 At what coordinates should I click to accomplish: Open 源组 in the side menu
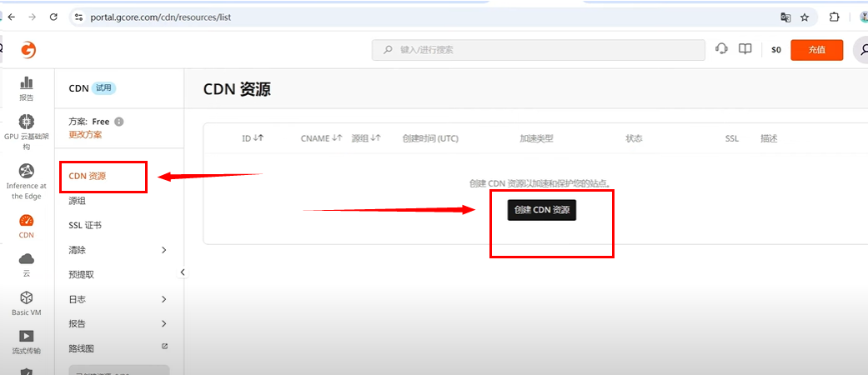pyautogui.click(x=77, y=201)
